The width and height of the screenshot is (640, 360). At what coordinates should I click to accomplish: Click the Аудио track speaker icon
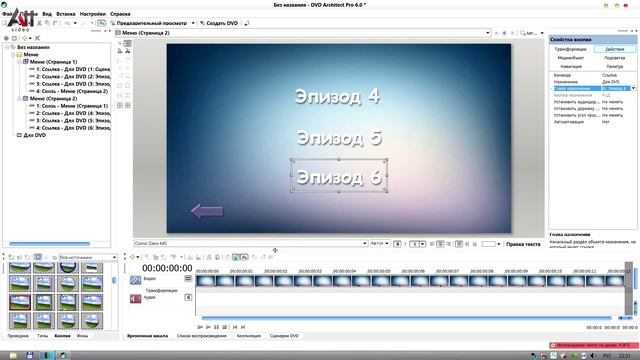[136, 299]
